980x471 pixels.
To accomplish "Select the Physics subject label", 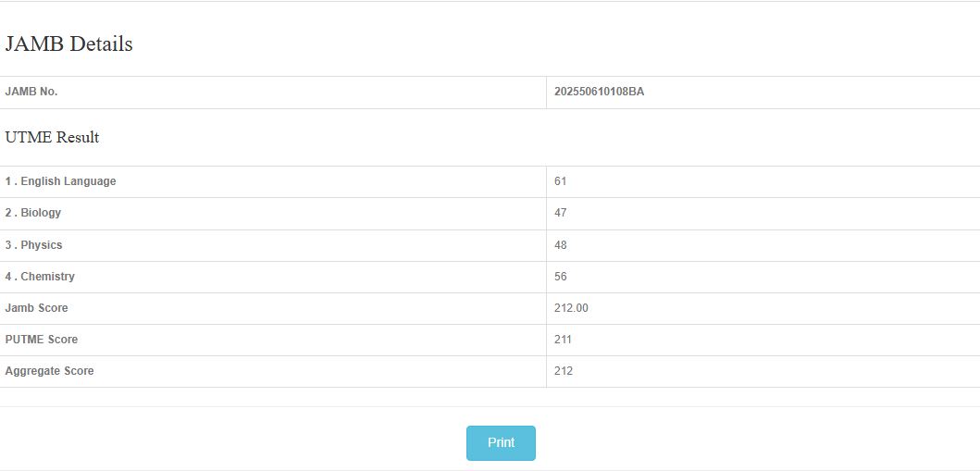I will pyautogui.click(x=33, y=245).
